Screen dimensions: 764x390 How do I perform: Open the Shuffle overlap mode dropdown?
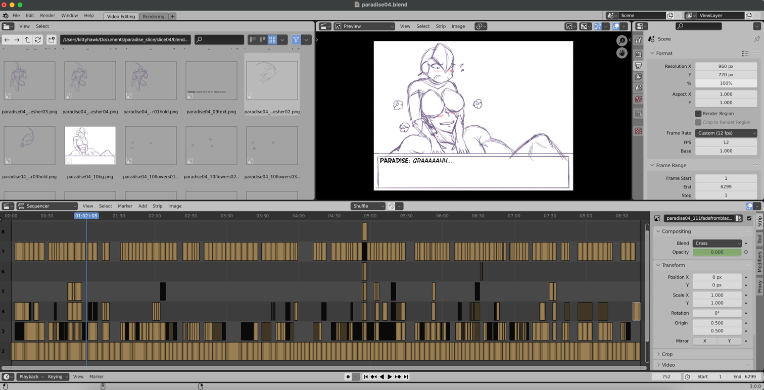tap(368, 206)
